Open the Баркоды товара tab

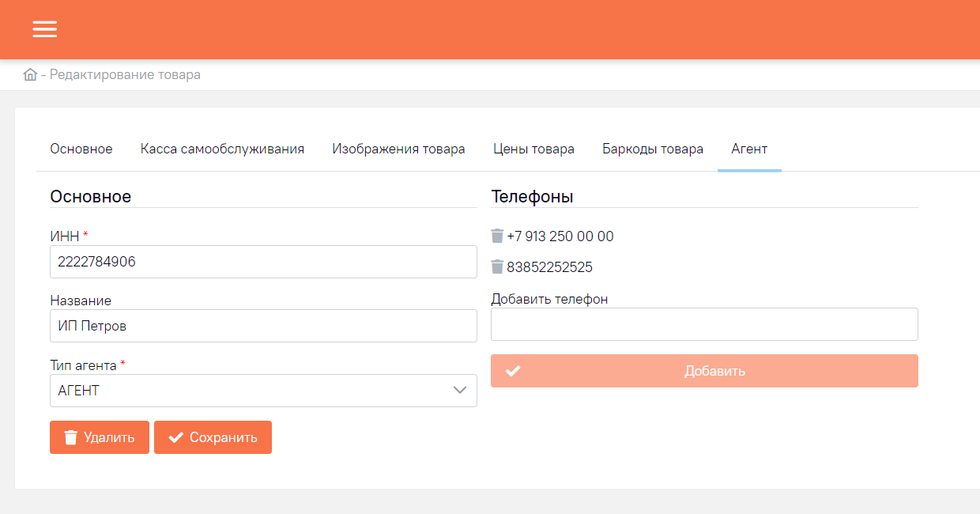(653, 149)
